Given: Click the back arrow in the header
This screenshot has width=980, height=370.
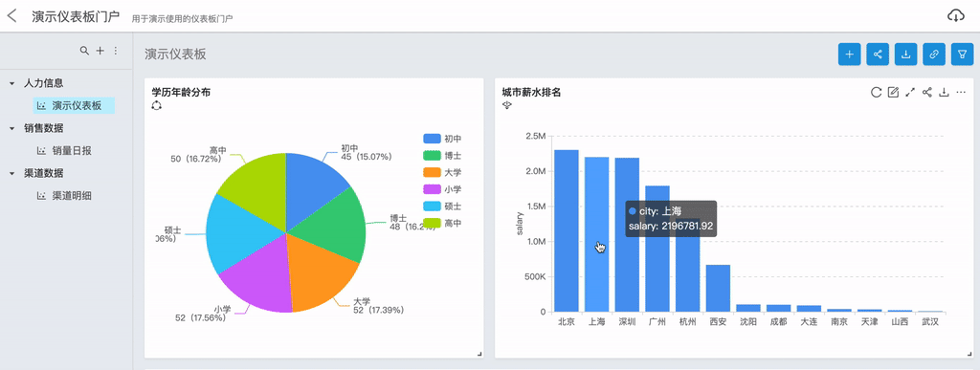Looking at the screenshot, I should click(x=11, y=16).
